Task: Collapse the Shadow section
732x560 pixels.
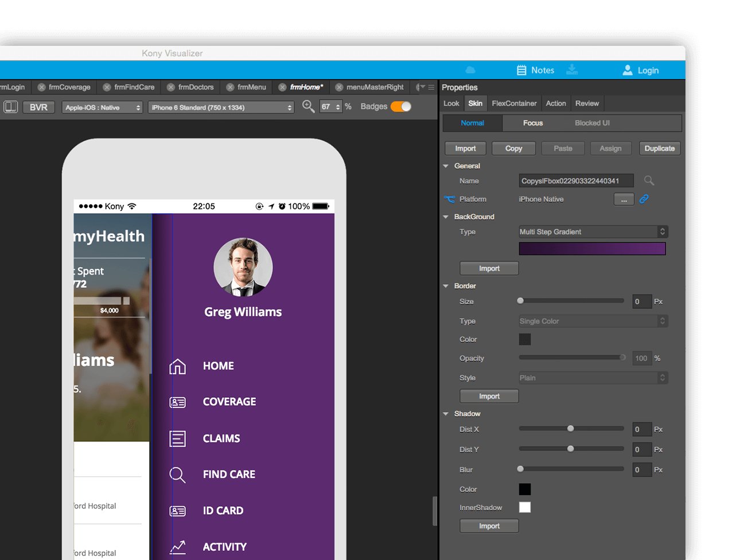Action: click(446, 413)
